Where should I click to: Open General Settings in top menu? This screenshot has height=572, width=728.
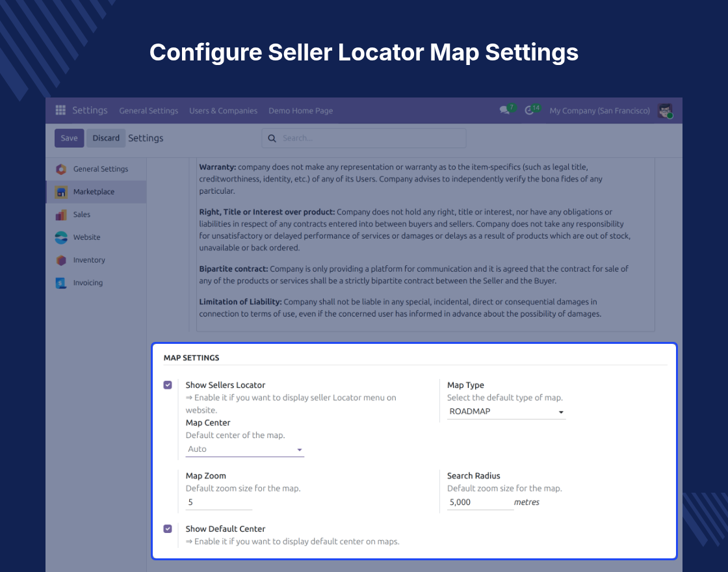(x=149, y=110)
